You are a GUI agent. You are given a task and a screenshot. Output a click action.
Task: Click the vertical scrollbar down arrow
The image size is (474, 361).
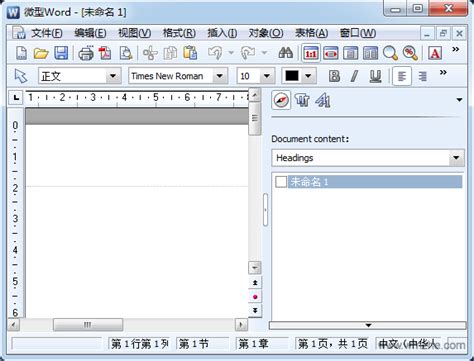click(x=255, y=268)
